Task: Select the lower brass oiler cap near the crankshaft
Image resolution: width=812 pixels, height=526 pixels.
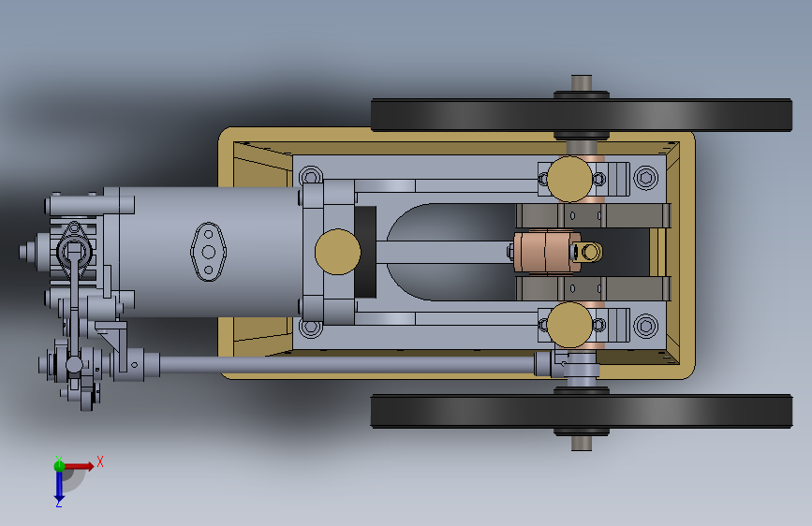Action: tap(569, 325)
